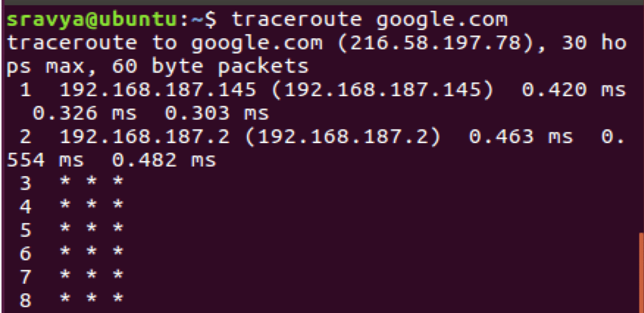
Task: Click the sravya@ubuntu prompt text
Action: (90, 20)
